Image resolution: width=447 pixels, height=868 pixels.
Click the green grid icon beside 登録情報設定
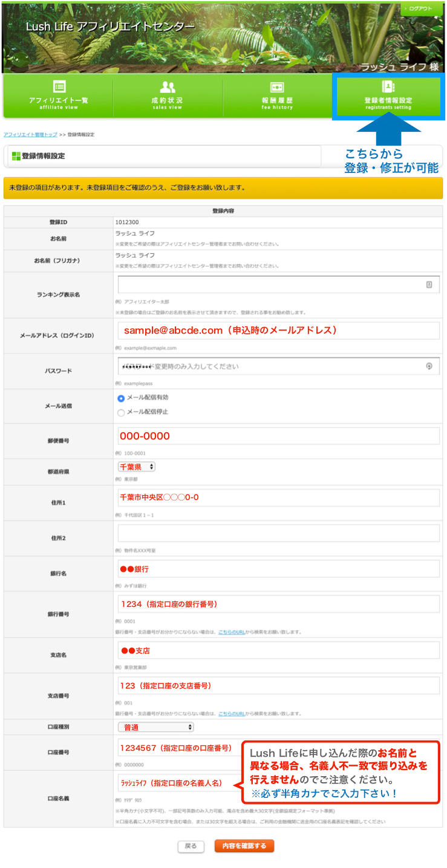point(16,156)
